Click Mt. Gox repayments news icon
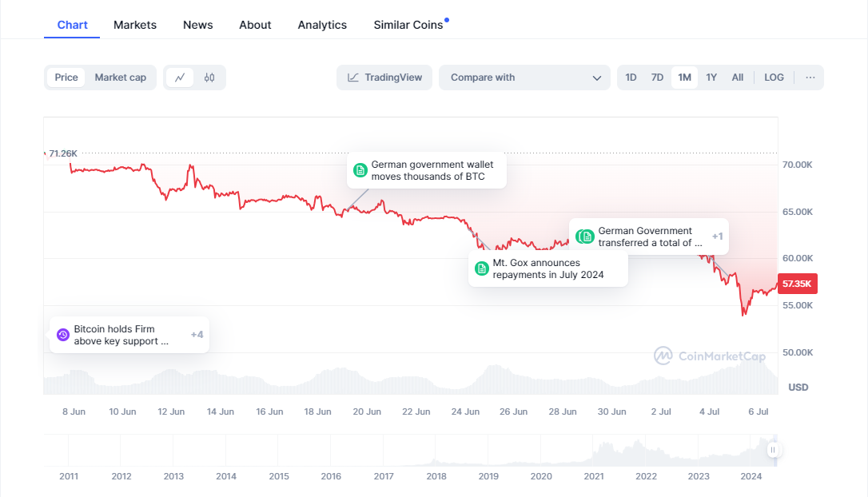This screenshot has width=868, height=497. pos(482,268)
